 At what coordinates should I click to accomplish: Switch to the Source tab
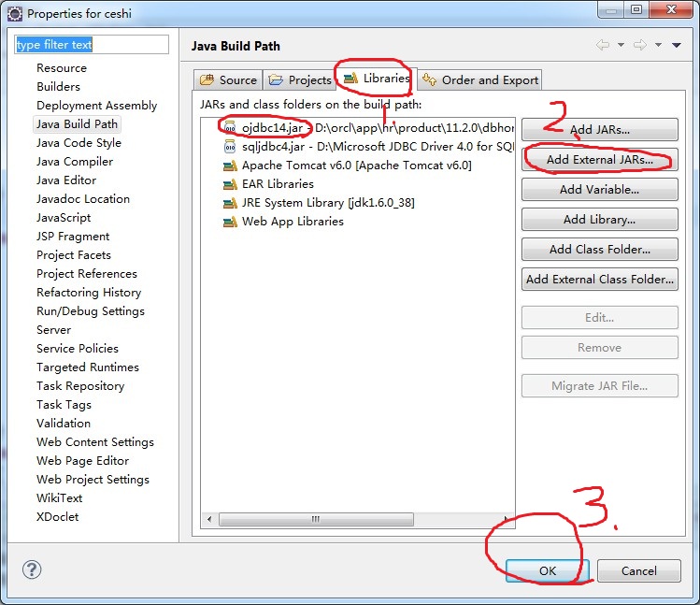pos(228,80)
